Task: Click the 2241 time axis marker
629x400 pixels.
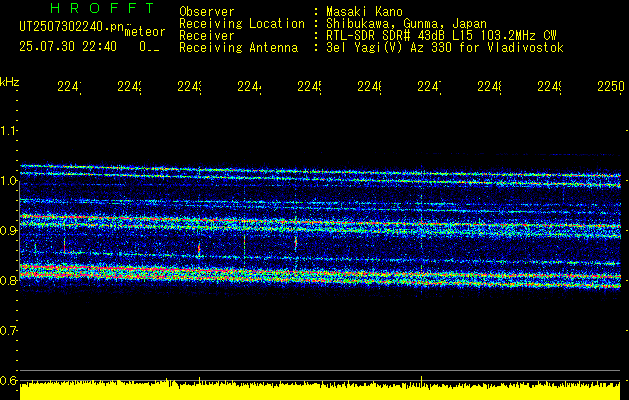Action: point(69,87)
